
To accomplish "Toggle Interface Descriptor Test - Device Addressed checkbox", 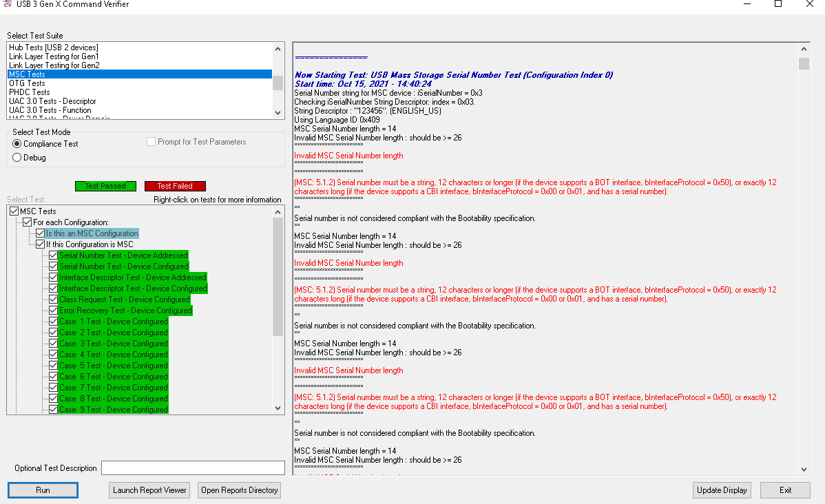I will [54, 277].
